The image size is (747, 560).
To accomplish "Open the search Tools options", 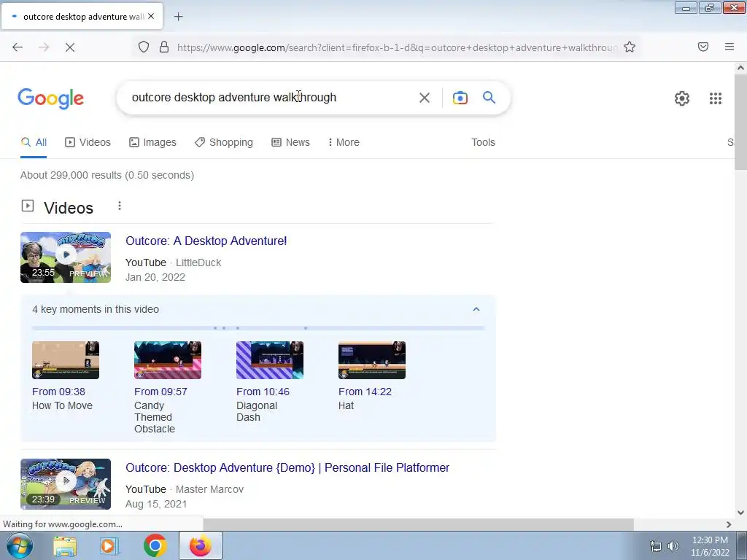I will pyautogui.click(x=483, y=142).
